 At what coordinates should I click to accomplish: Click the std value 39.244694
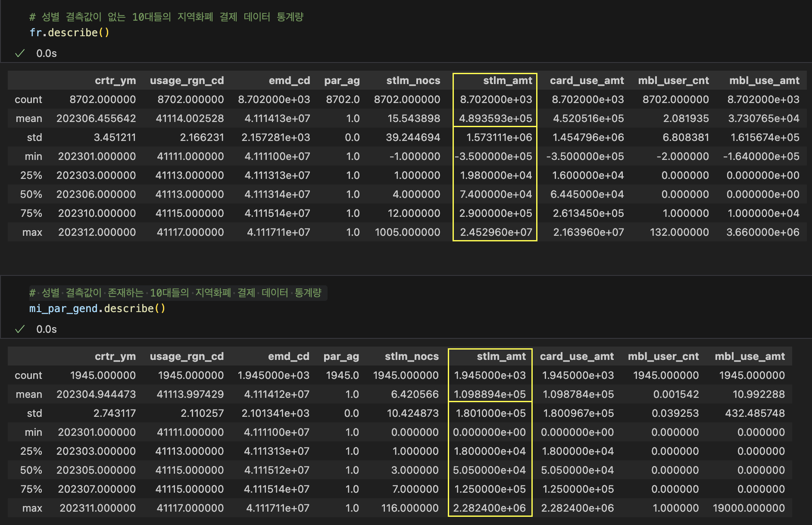coord(413,137)
